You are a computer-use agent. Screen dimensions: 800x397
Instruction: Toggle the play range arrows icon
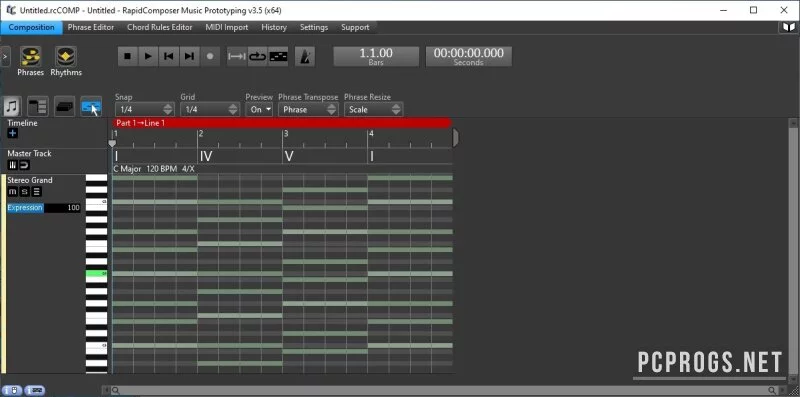point(237,56)
